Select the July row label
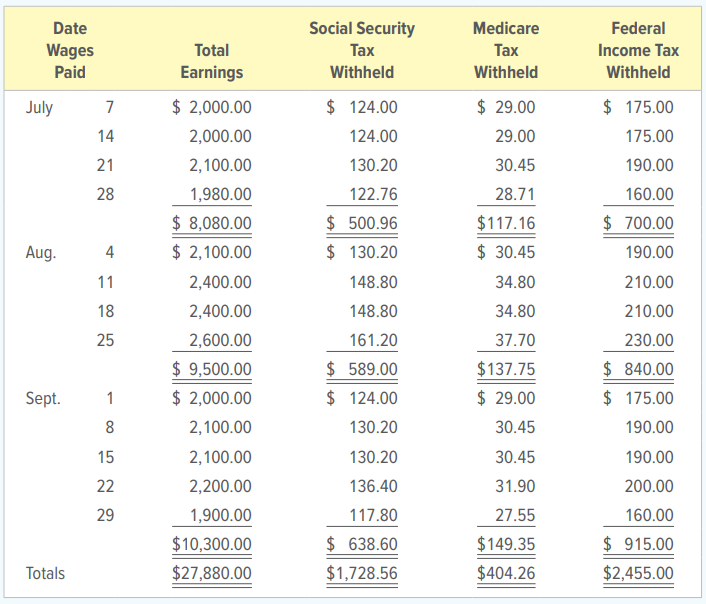The width and height of the screenshot is (706, 604). (39, 108)
